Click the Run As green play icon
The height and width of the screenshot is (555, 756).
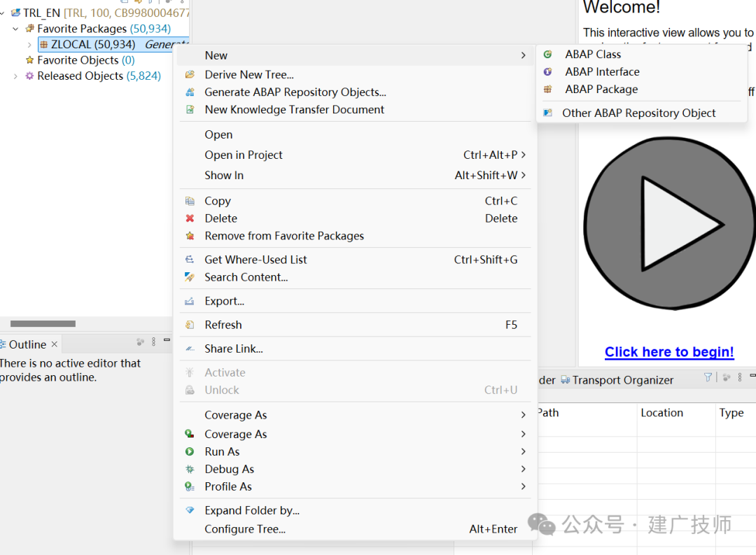(190, 452)
